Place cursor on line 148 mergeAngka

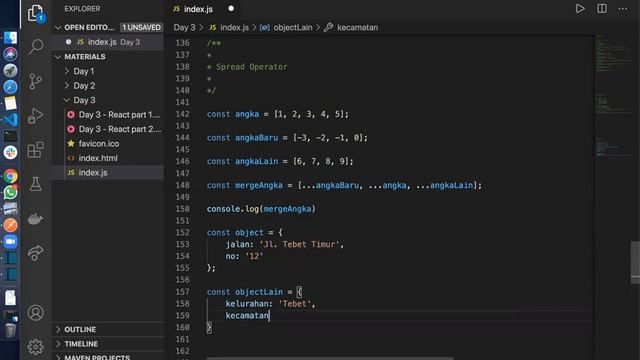pos(259,185)
